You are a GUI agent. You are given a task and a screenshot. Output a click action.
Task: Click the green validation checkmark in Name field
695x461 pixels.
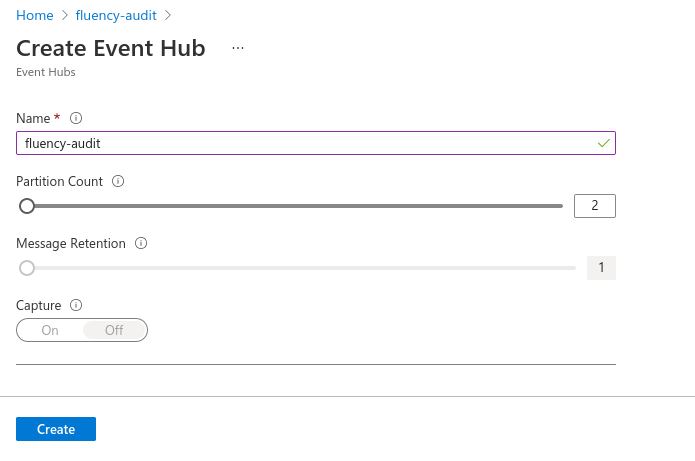tap(604, 143)
